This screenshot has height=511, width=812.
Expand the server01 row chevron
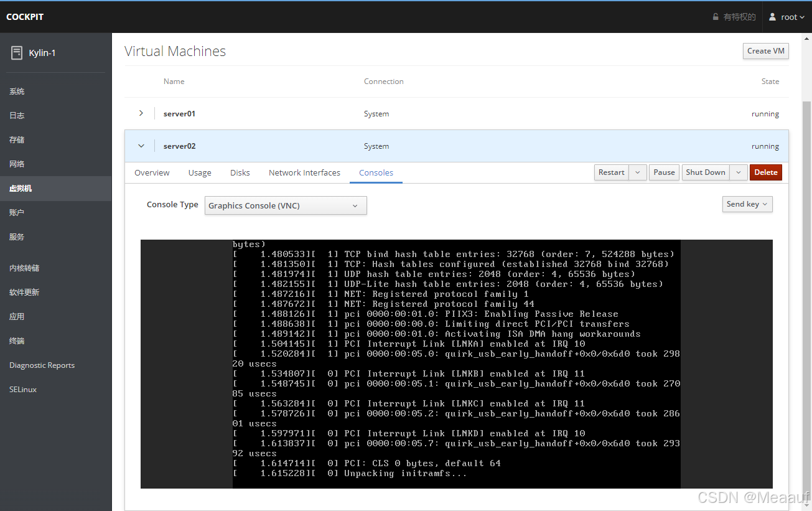[141, 113]
